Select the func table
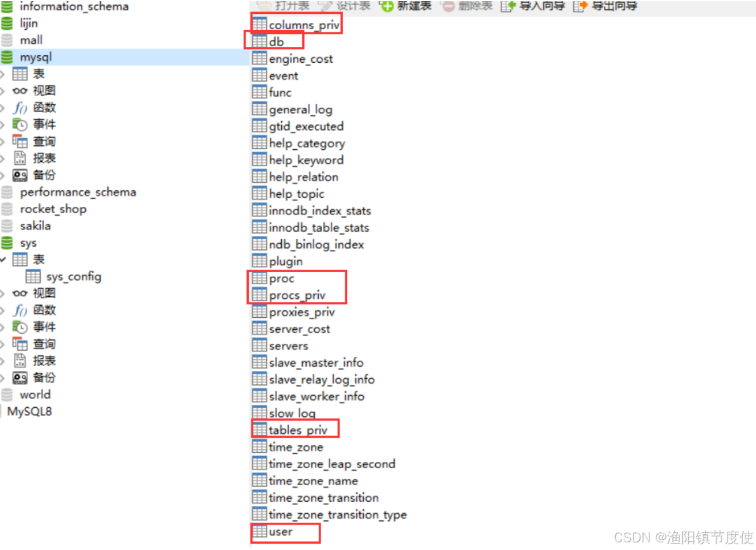756x550 pixels. [280, 93]
